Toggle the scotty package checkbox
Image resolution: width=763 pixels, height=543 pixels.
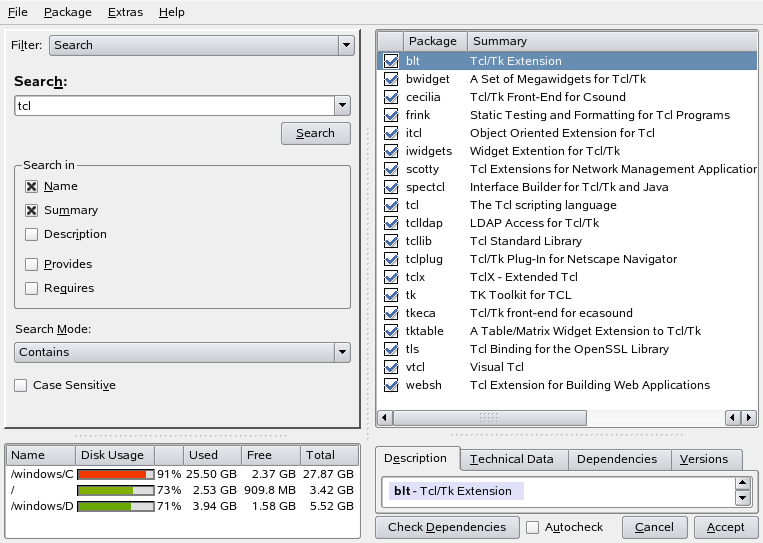point(391,169)
